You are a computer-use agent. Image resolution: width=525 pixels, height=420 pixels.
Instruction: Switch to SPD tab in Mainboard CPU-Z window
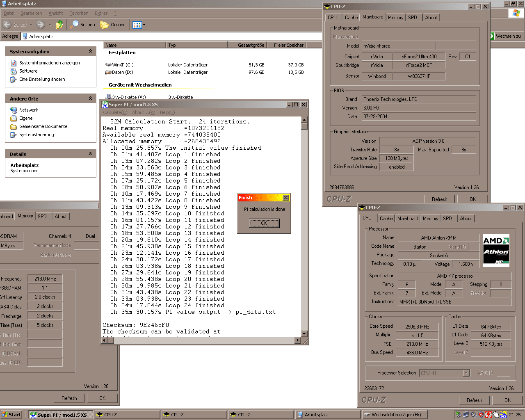point(413,18)
